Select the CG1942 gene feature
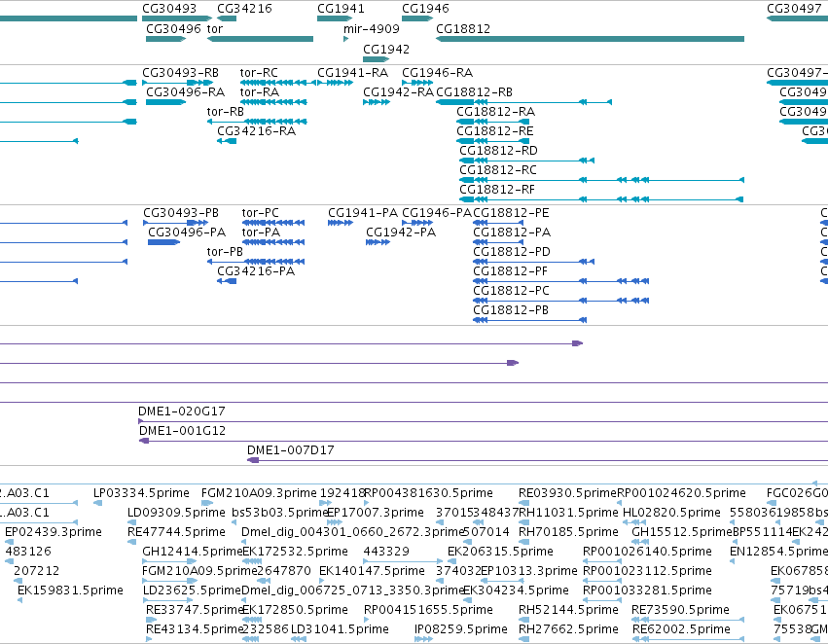828x644 pixels. (376, 59)
